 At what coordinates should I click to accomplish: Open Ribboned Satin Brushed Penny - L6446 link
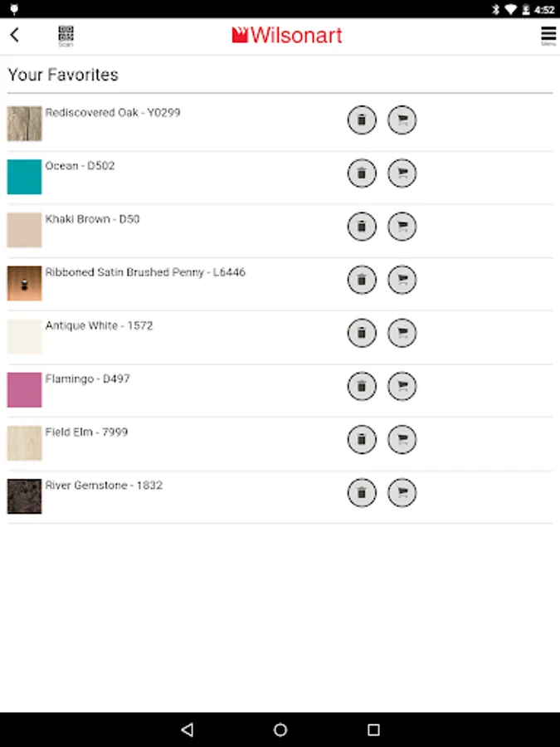(x=145, y=272)
